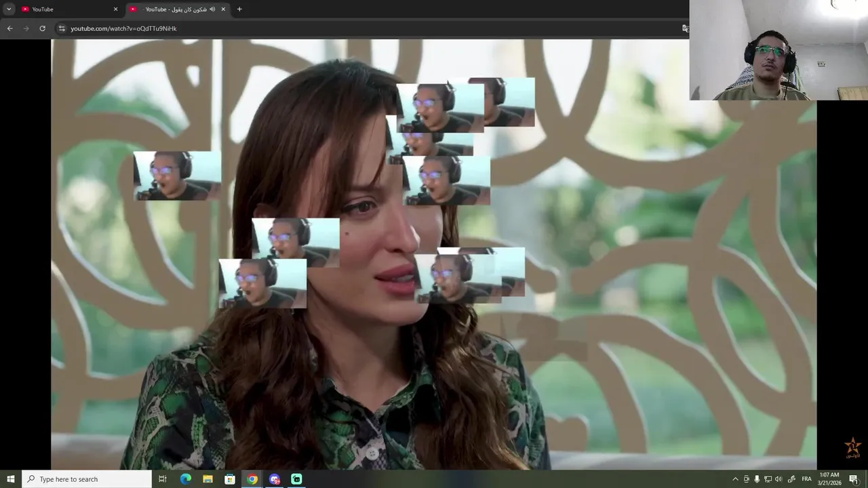Change the FRA input language
The height and width of the screenshot is (488, 868).
[x=806, y=479]
